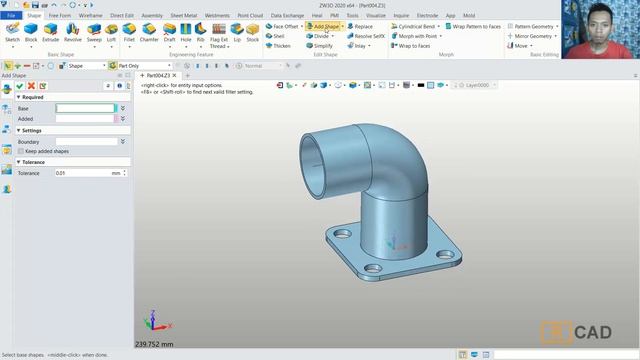This screenshot has height=360, width=640.
Task: Click the Morph with Point command
Action: point(414,36)
